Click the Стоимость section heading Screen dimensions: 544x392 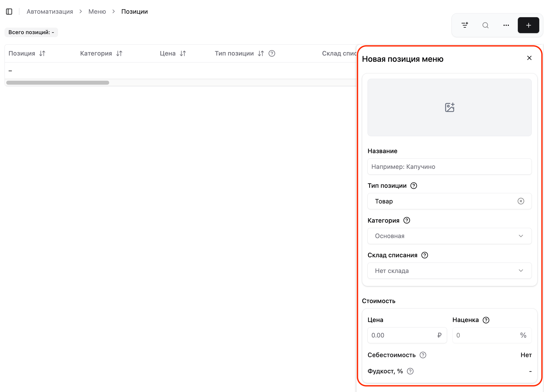(378, 301)
